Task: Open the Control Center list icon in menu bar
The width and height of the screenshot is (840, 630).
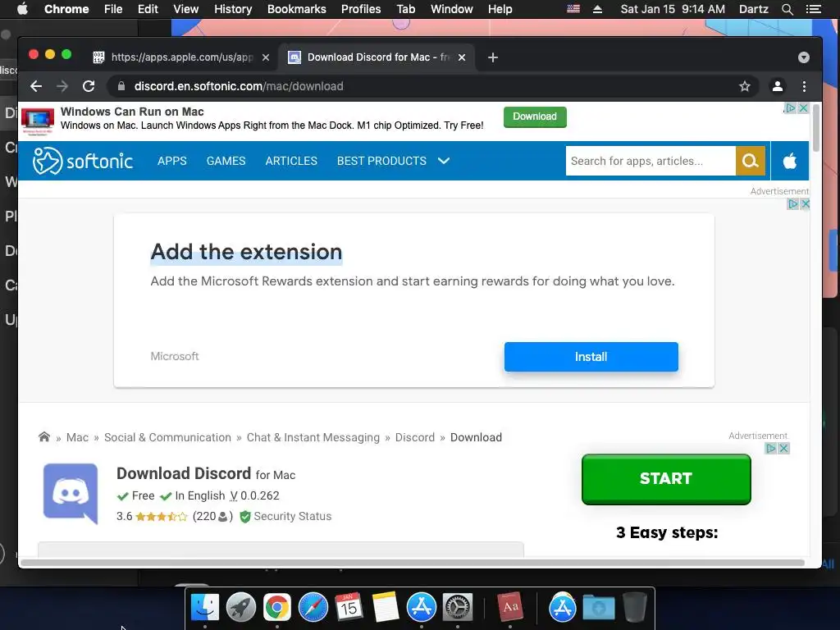Action: tap(814, 9)
